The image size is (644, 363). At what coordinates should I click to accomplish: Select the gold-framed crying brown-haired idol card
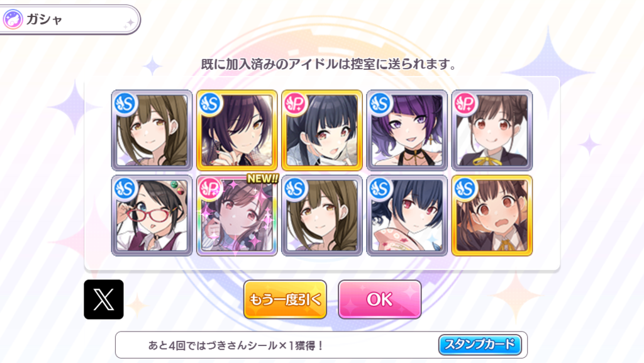pyautogui.click(x=492, y=216)
